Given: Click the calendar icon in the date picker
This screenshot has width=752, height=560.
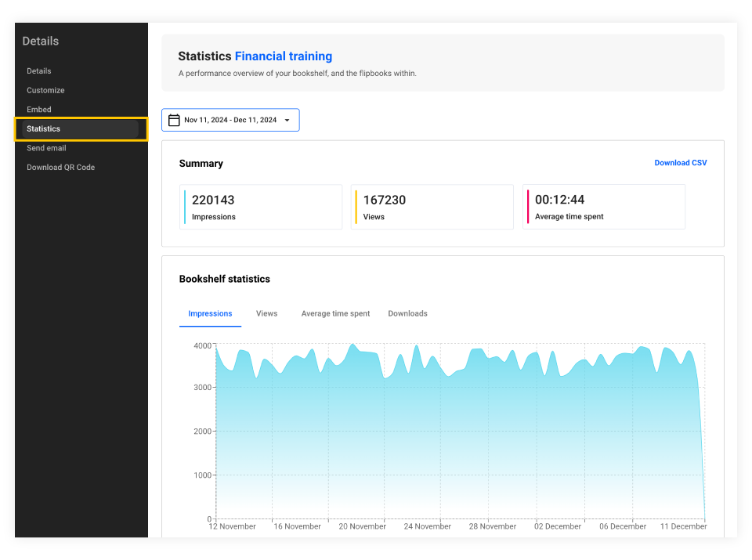Looking at the screenshot, I should click(x=174, y=119).
